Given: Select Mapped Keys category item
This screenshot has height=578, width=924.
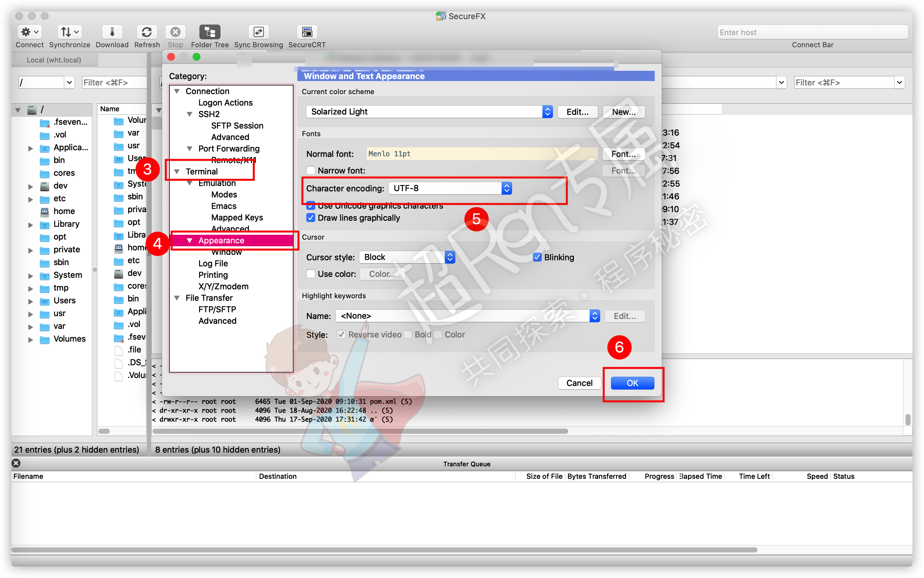Looking at the screenshot, I should coord(237,218).
